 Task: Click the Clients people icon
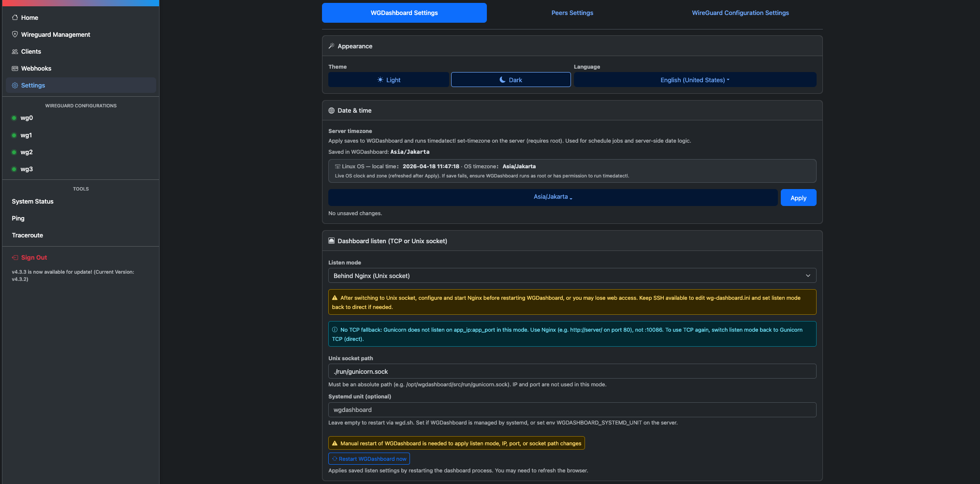(15, 51)
